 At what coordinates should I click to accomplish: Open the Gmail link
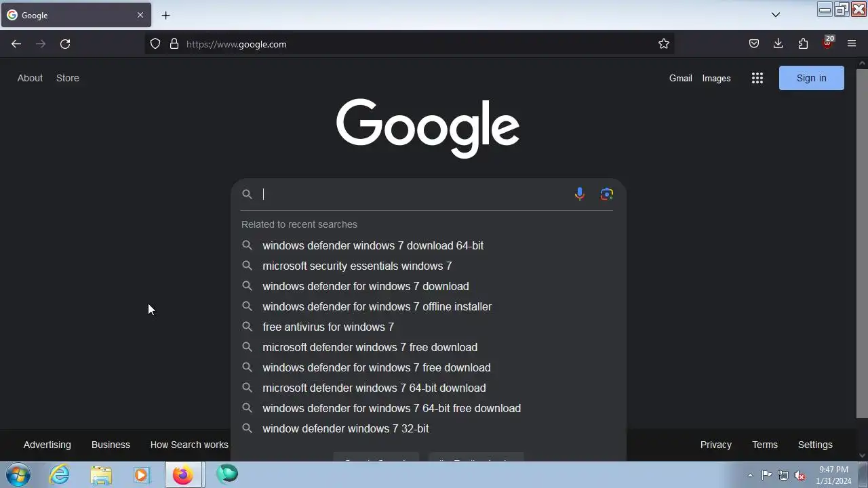pyautogui.click(x=681, y=78)
